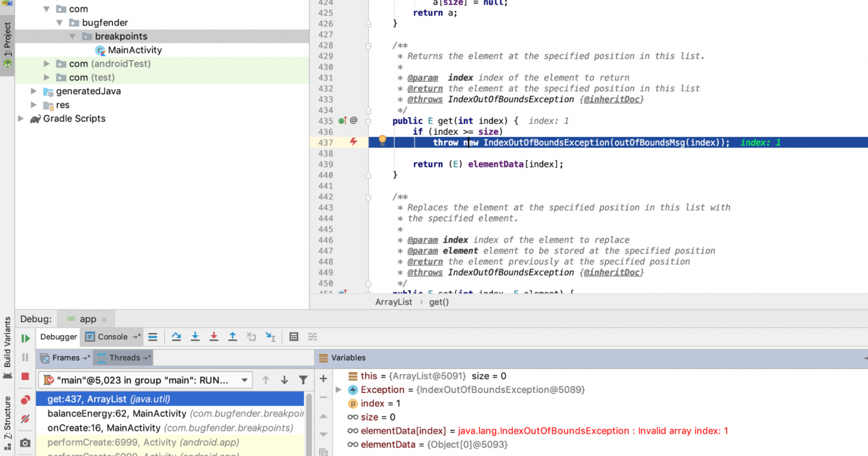Fold the Javadoc comment at line 442

coord(368,197)
